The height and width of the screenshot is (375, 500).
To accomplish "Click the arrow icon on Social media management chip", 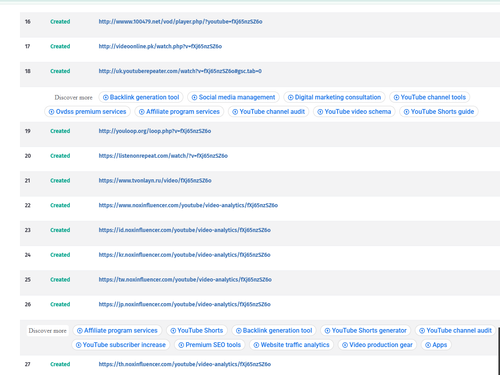I will 194,98.
